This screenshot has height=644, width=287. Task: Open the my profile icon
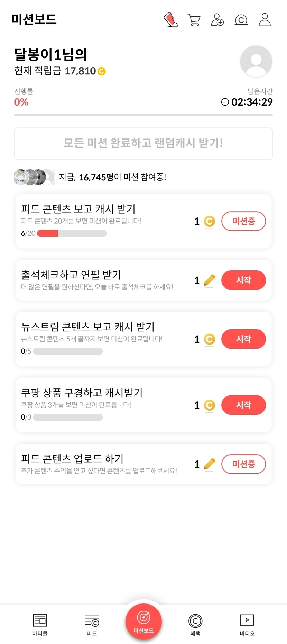265,20
